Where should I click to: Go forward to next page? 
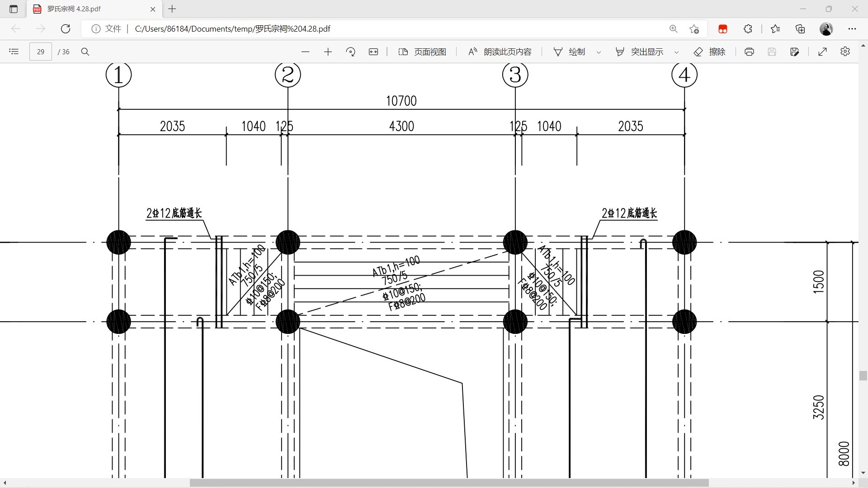pos(41,29)
